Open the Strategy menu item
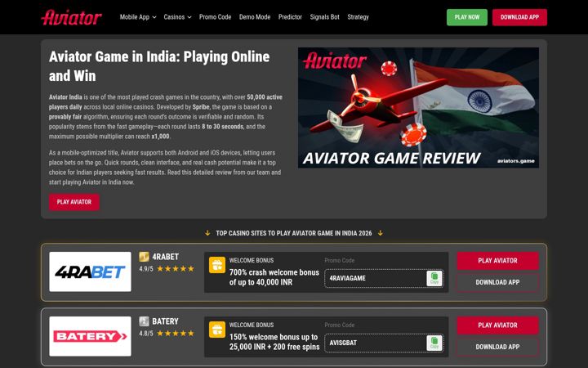 tap(359, 17)
